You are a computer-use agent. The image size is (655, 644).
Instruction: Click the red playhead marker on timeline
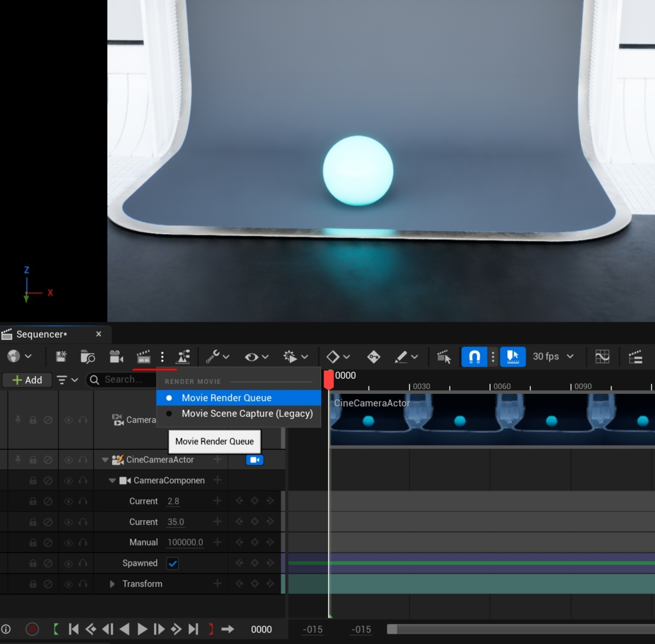coord(329,379)
